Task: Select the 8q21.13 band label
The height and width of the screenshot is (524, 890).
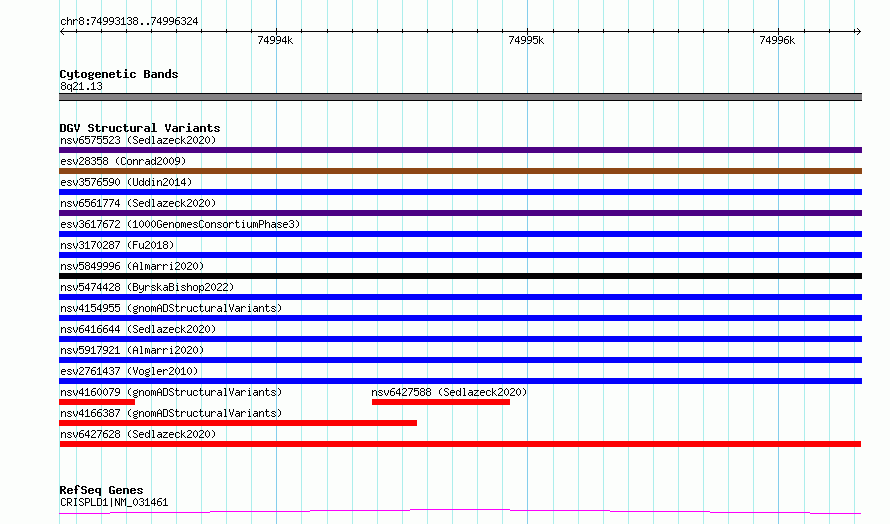Action: [x=81, y=86]
